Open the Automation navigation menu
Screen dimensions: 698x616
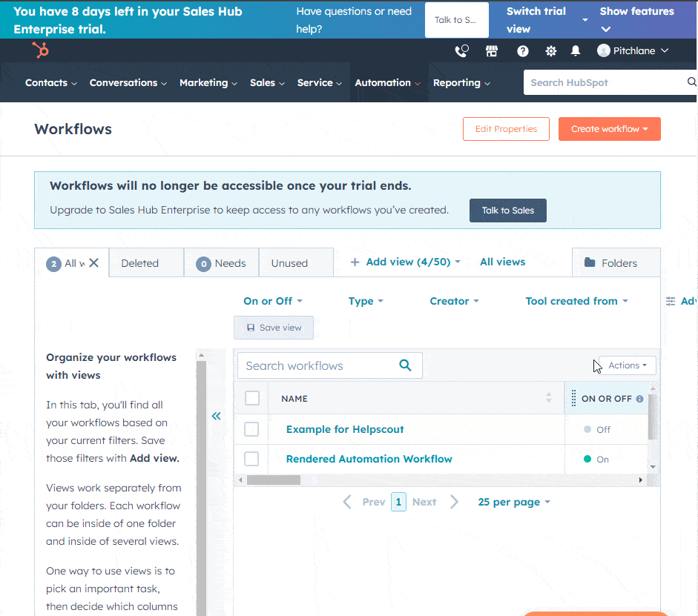tap(387, 83)
